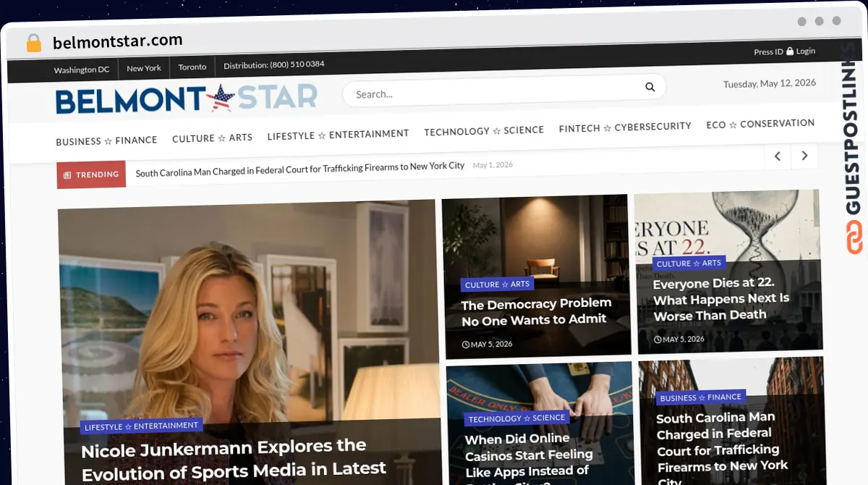The height and width of the screenshot is (485, 868).
Task: Open South Carolina Man card headline
Action: [722, 449]
